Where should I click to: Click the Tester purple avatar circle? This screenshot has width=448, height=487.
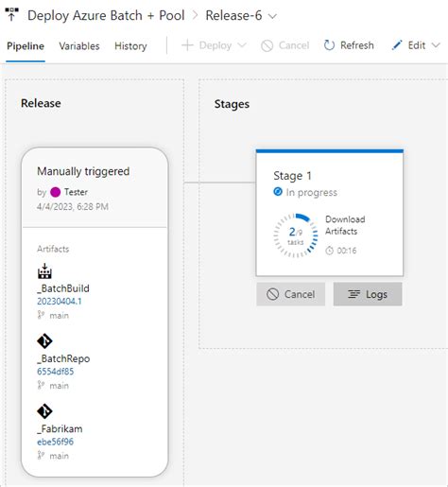(x=56, y=192)
